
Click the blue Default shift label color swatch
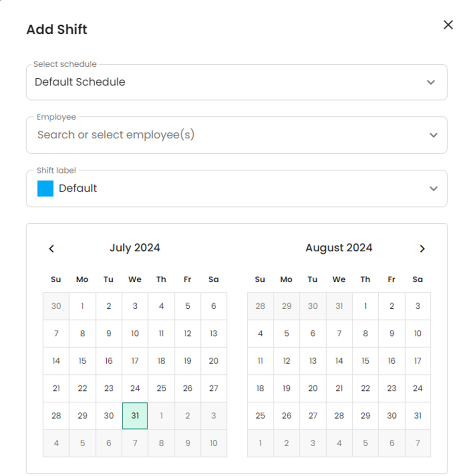45,188
